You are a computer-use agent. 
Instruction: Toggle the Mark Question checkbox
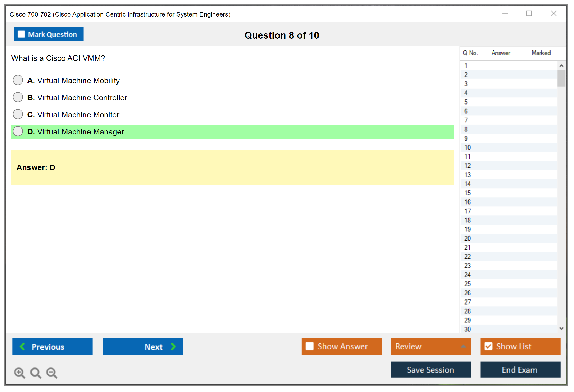[21, 34]
